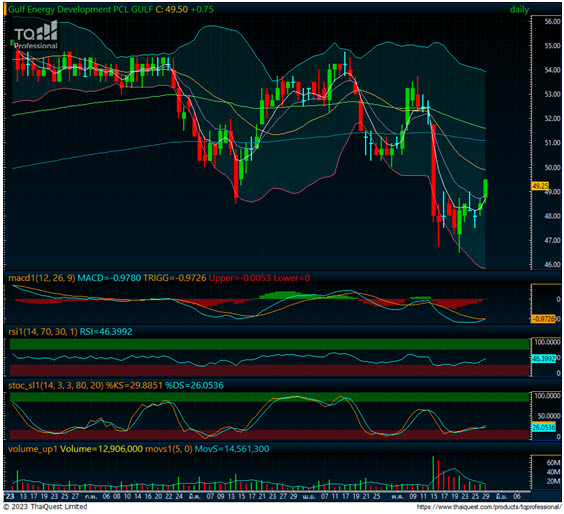Image resolution: width=564 pixels, height=514 pixels.
Task: Click the 52.00 price axis label
Action: coord(552,118)
